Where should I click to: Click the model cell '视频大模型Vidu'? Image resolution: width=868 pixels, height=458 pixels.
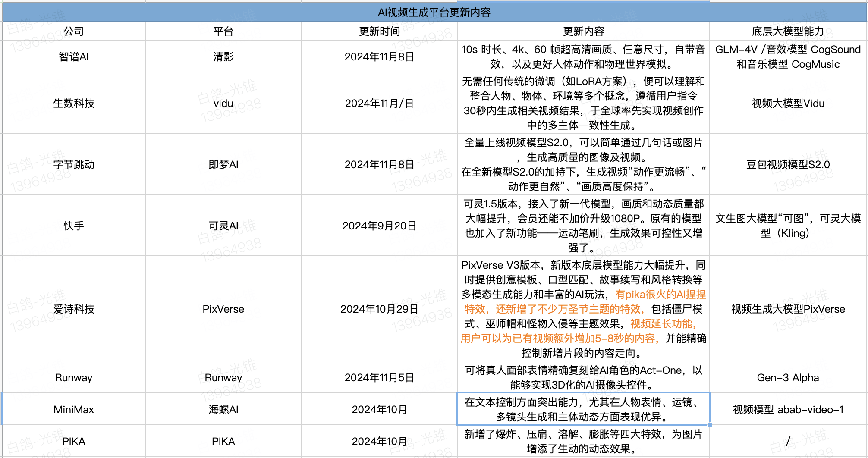click(788, 103)
